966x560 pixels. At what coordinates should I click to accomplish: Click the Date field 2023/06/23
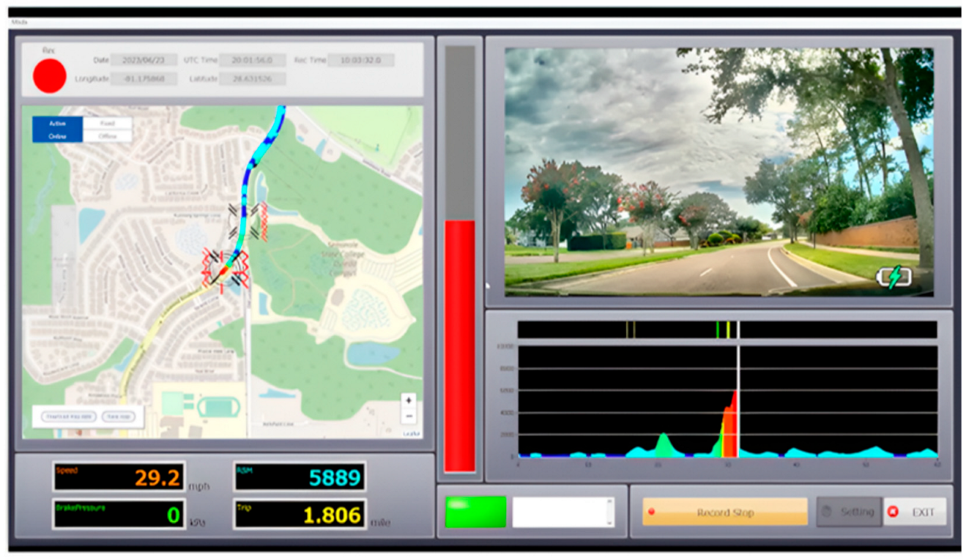tap(144, 60)
